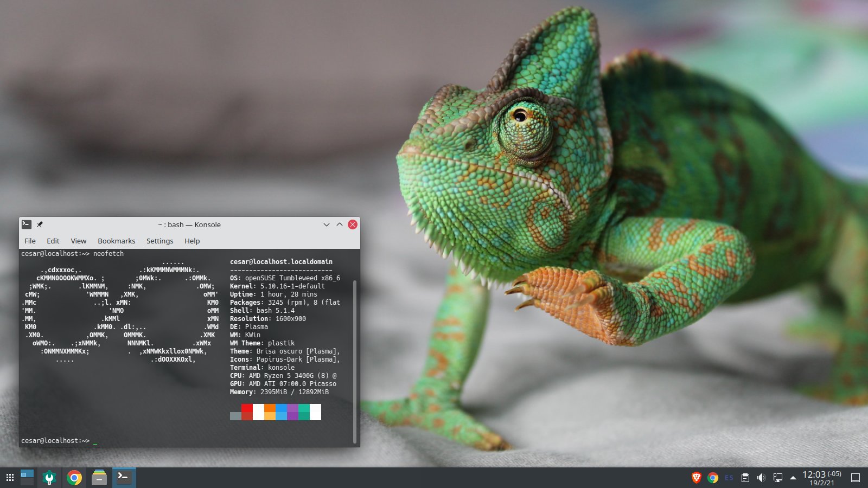
Task: Open the Bookmarks menu
Action: [116, 241]
